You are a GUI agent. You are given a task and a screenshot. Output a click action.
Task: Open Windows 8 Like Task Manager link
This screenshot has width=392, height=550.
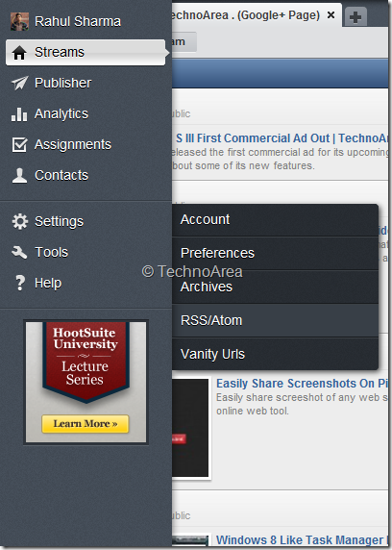tap(302, 539)
